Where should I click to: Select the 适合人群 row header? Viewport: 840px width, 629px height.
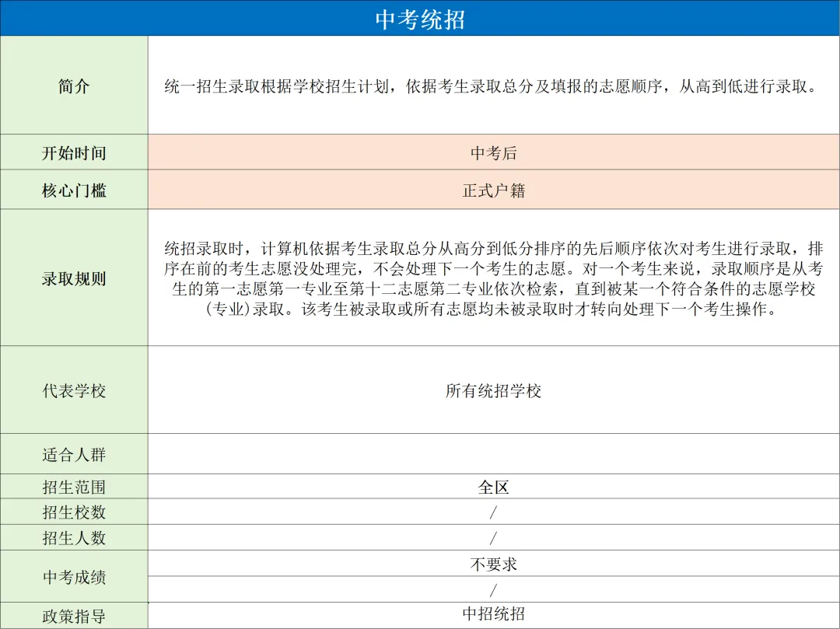click(74, 454)
